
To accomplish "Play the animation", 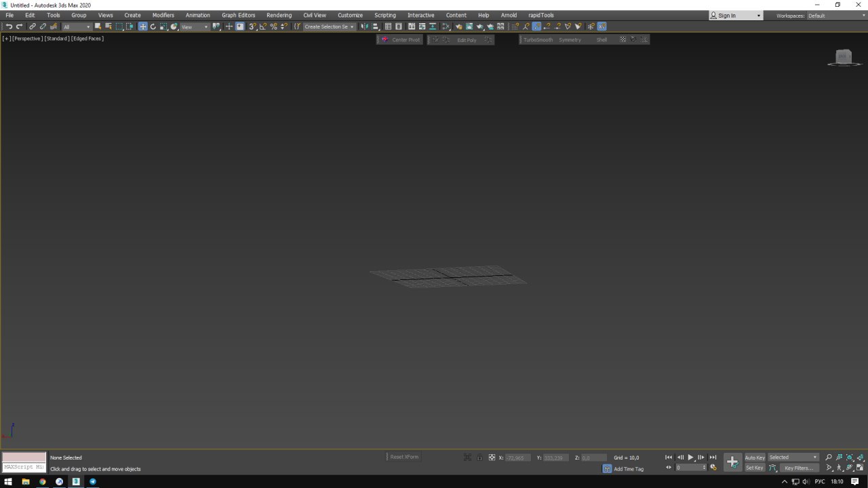I will point(690,457).
